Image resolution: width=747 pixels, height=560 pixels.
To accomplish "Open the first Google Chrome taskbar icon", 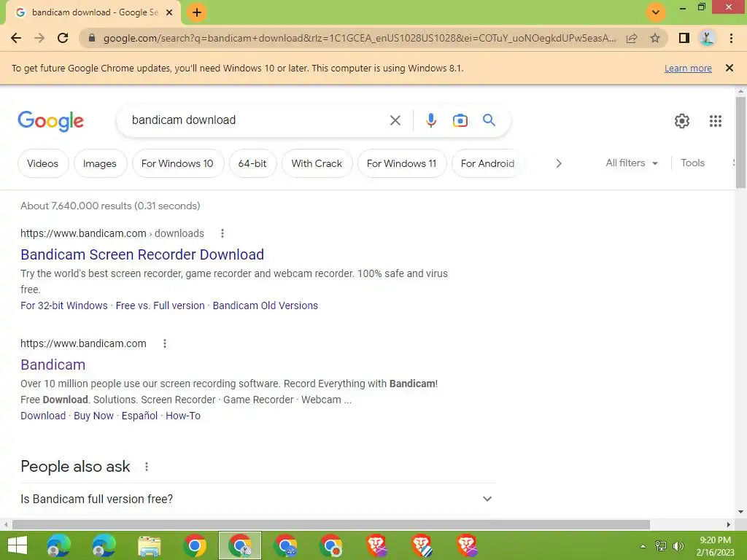I will [194, 545].
